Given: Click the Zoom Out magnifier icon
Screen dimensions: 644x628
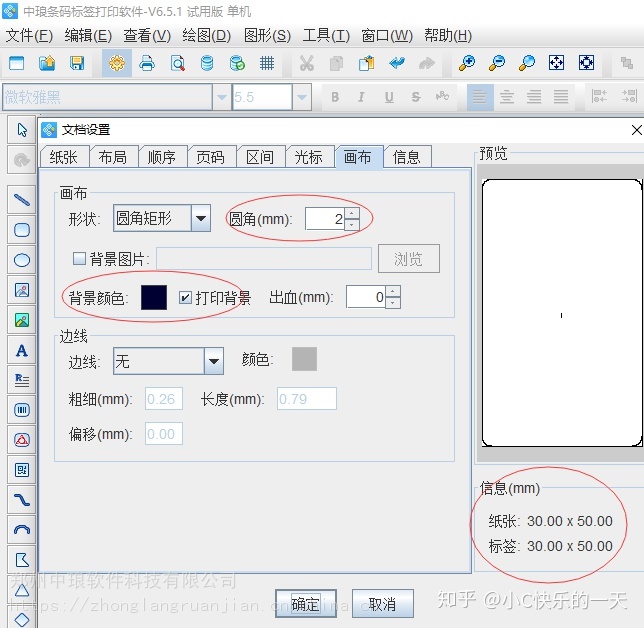Looking at the screenshot, I should pyautogui.click(x=497, y=63).
